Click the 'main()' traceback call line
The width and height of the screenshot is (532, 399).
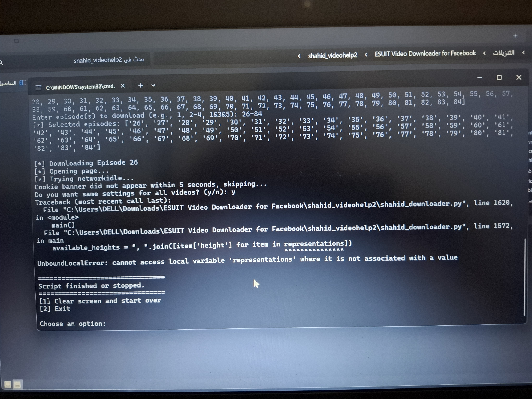[63, 225]
